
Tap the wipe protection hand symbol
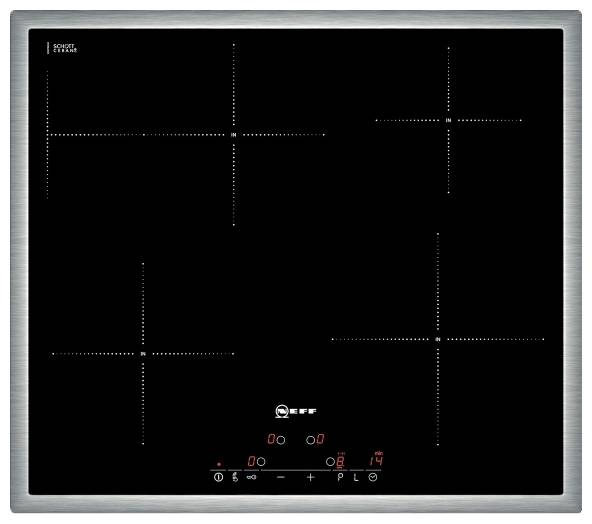235,477
